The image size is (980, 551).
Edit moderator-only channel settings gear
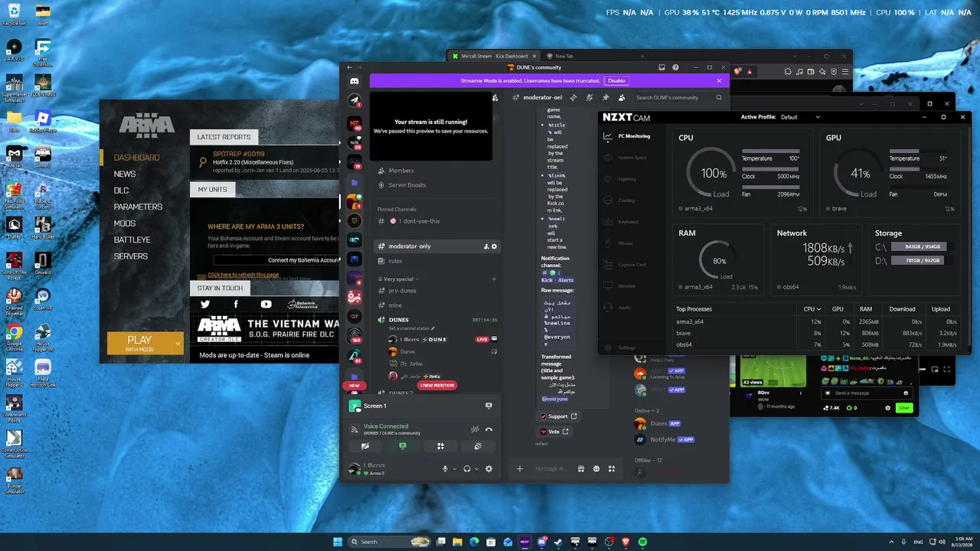pos(495,246)
